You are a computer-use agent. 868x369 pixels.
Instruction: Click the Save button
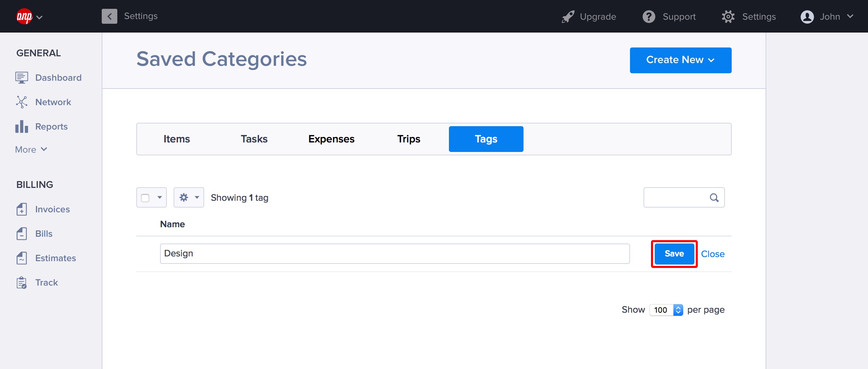click(674, 254)
